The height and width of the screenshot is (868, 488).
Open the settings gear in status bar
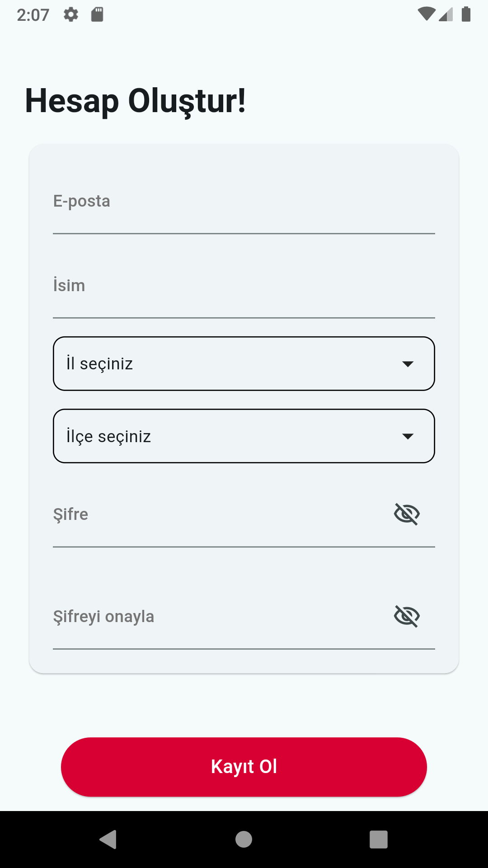(70, 14)
